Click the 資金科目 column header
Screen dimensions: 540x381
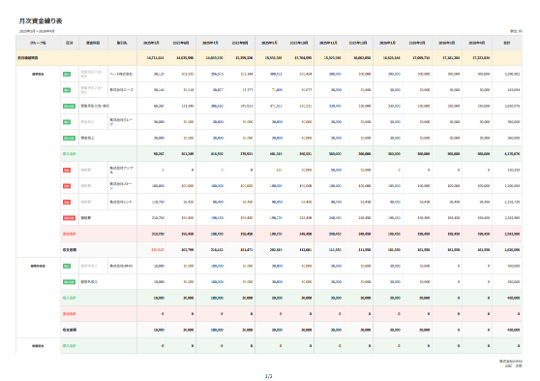coord(93,43)
